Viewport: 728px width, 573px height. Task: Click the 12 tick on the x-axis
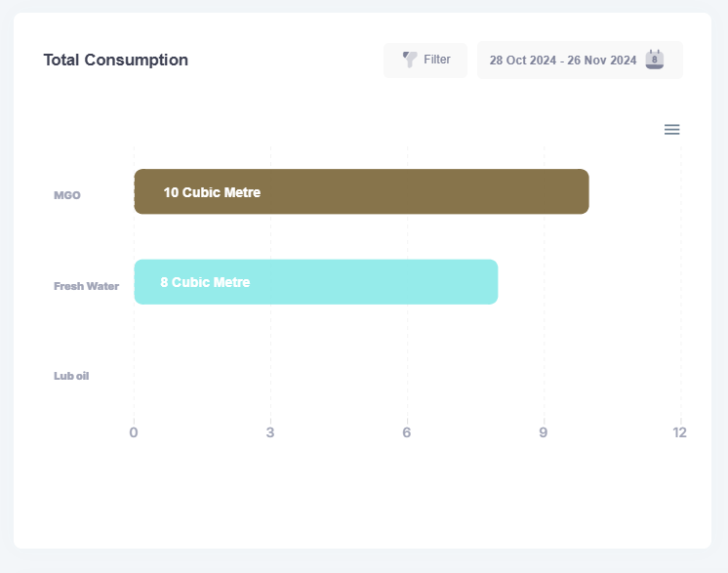click(679, 432)
